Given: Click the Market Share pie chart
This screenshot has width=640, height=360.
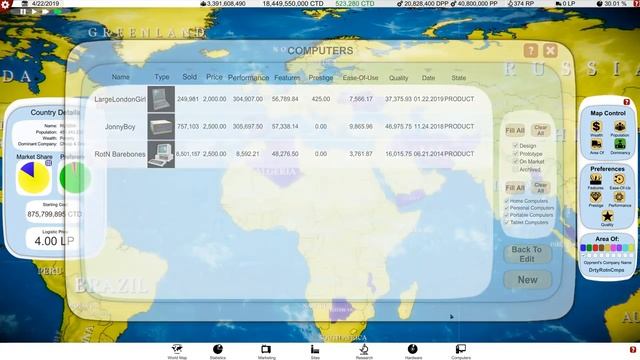Looking at the screenshot, I should (x=33, y=178).
